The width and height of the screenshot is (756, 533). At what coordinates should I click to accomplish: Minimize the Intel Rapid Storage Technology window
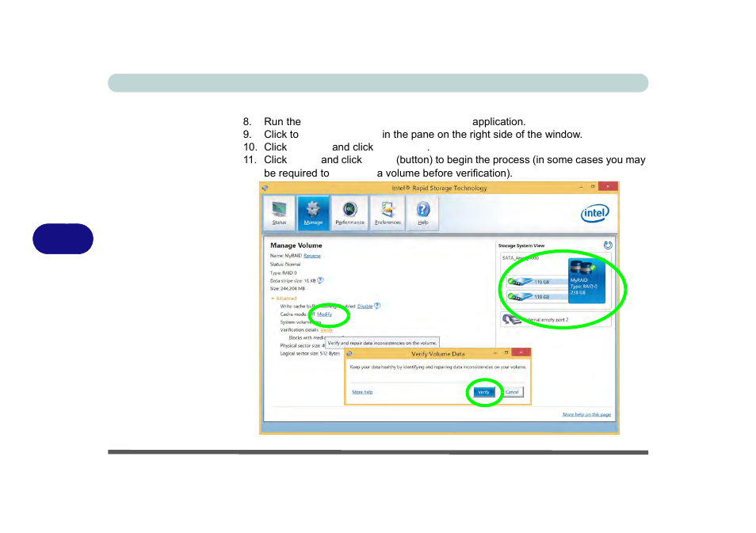pyautogui.click(x=582, y=187)
